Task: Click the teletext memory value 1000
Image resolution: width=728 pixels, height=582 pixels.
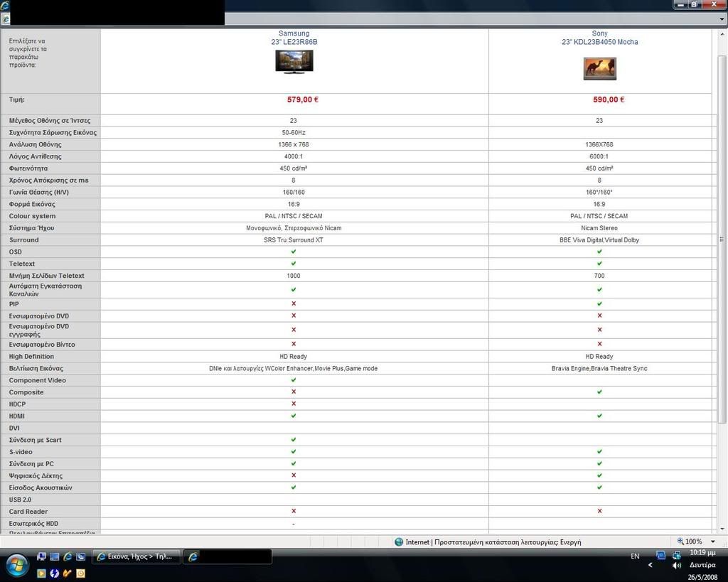Action: click(294, 276)
